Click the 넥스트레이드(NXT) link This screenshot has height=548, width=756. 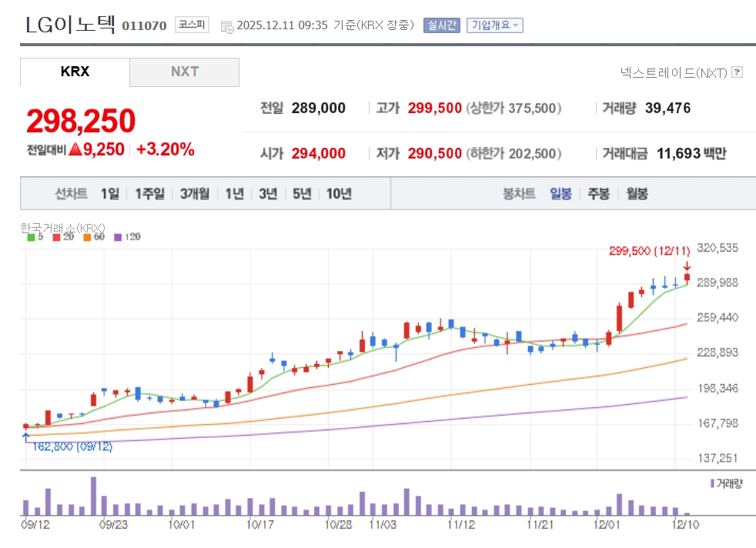coord(674,73)
